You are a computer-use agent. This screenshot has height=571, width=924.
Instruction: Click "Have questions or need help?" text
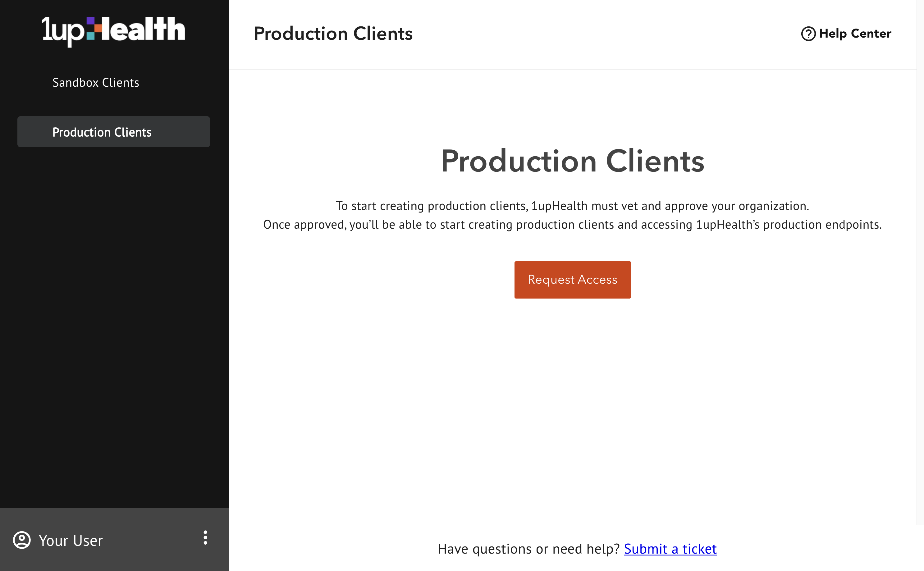pyautogui.click(x=529, y=548)
